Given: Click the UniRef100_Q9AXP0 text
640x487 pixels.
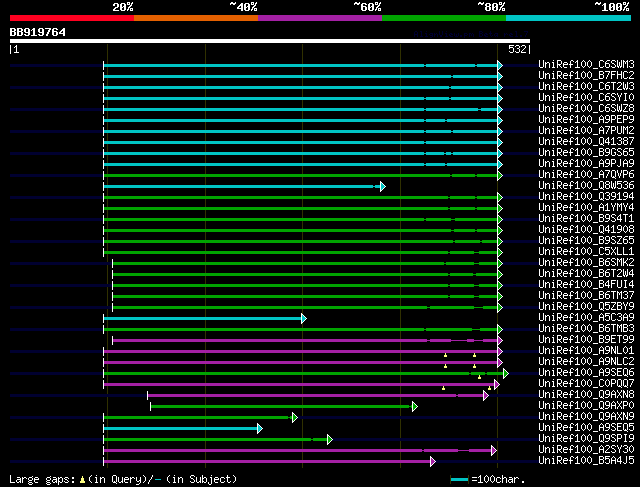Looking at the screenshot, I should click(x=586, y=406).
